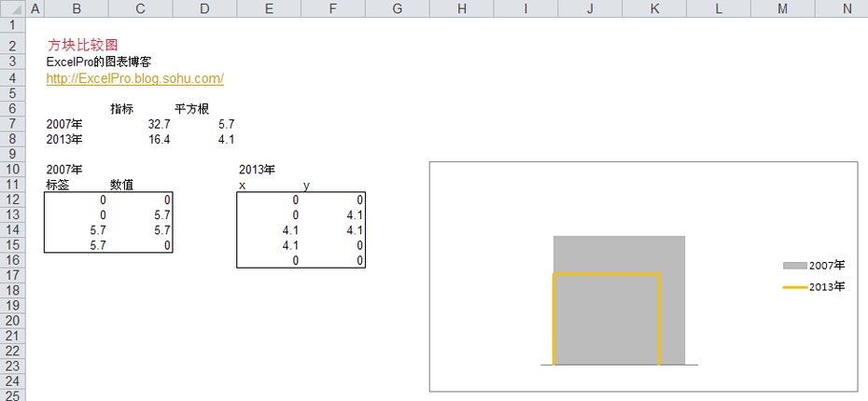
Task: Select the x column heading cell
Action: 269,185
